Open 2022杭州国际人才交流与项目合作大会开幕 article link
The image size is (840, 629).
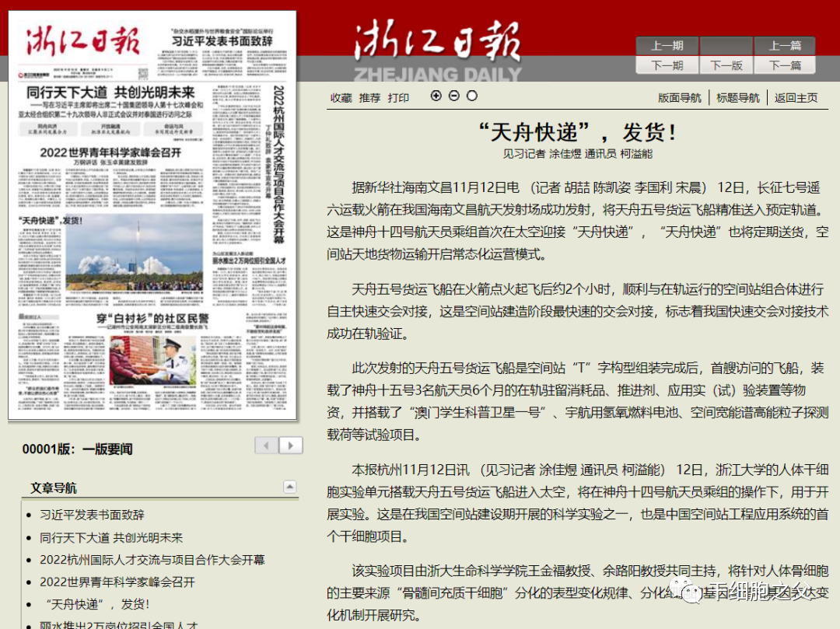tap(152, 560)
